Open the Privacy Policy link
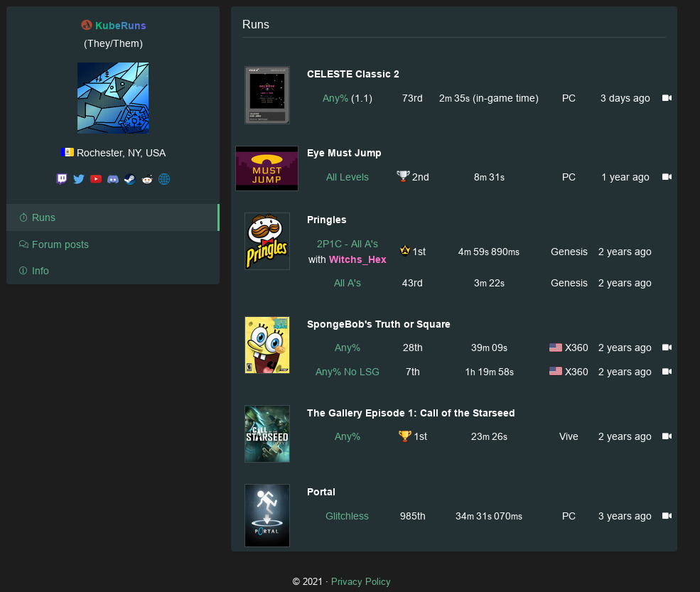The width and height of the screenshot is (700, 592). (361, 582)
